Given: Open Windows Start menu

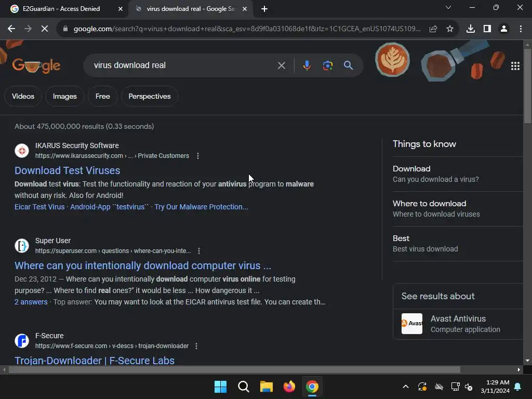Looking at the screenshot, I should tap(220, 387).
